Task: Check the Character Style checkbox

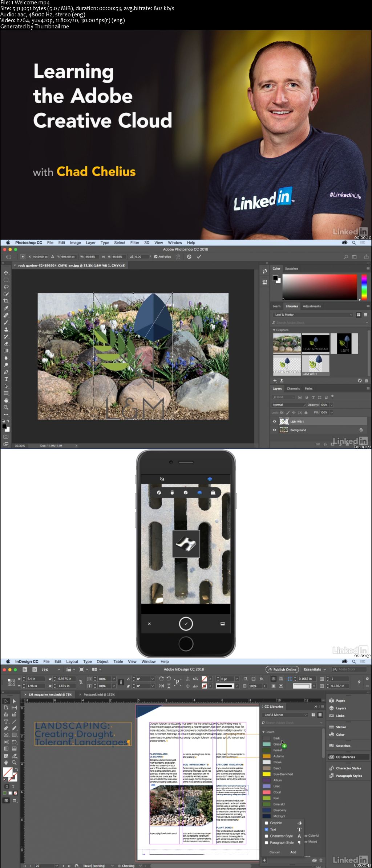Action: click(x=266, y=836)
